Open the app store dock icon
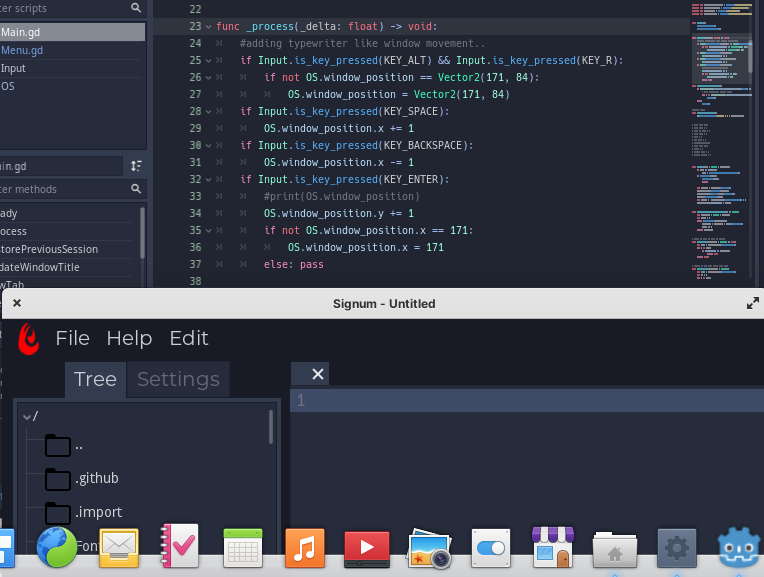 552,548
